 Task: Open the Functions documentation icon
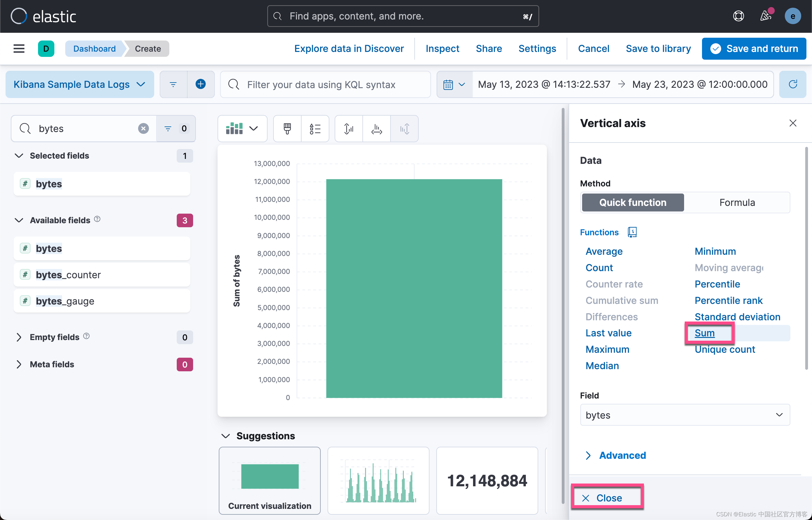click(x=632, y=232)
